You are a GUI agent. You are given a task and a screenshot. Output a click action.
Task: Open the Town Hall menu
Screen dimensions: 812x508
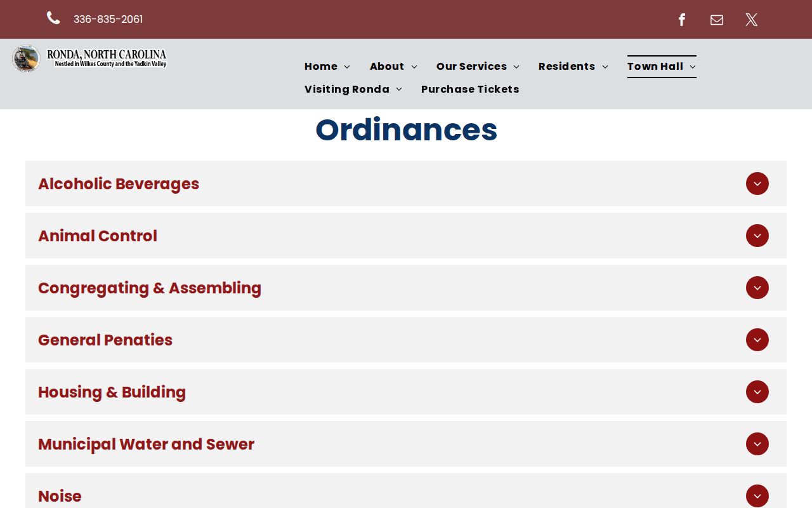pyautogui.click(x=662, y=66)
